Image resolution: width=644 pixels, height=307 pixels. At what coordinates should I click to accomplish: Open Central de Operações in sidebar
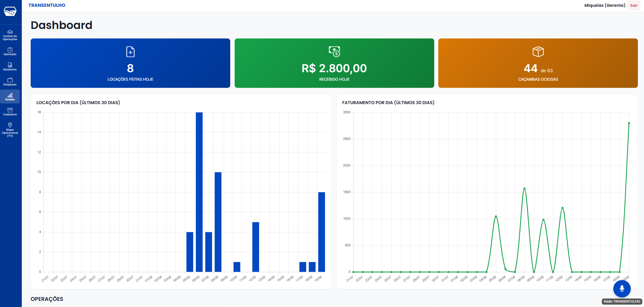tap(10, 35)
